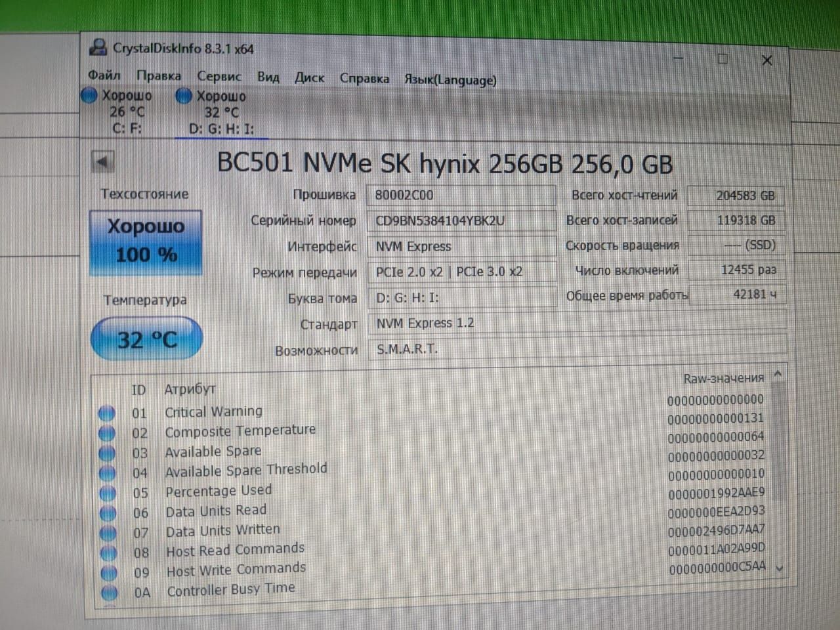Click total host reads value 204583 GB
The height and width of the screenshot is (630, 840).
pos(736,196)
